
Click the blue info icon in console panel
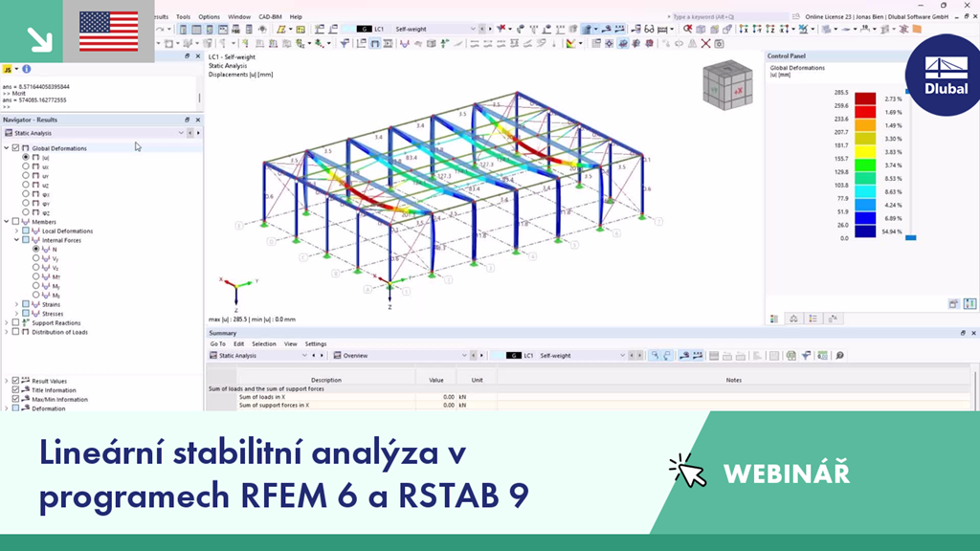(x=26, y=69)
